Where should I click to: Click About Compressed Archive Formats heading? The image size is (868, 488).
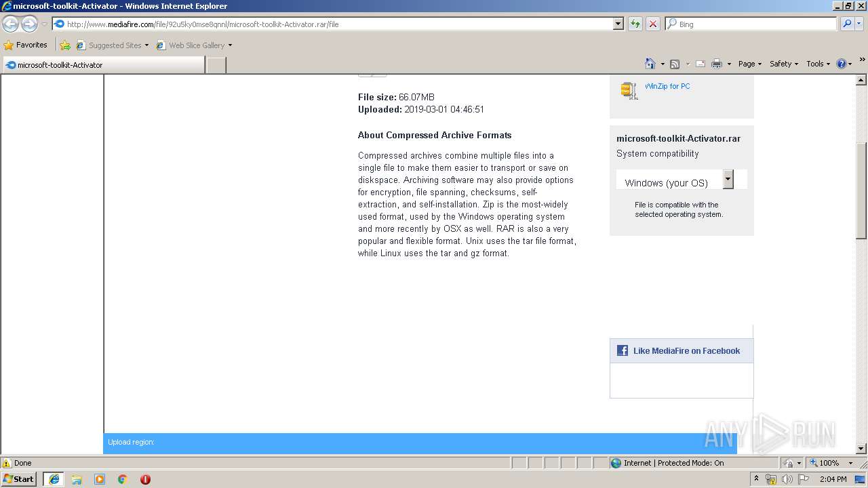(x=435, y=135)
